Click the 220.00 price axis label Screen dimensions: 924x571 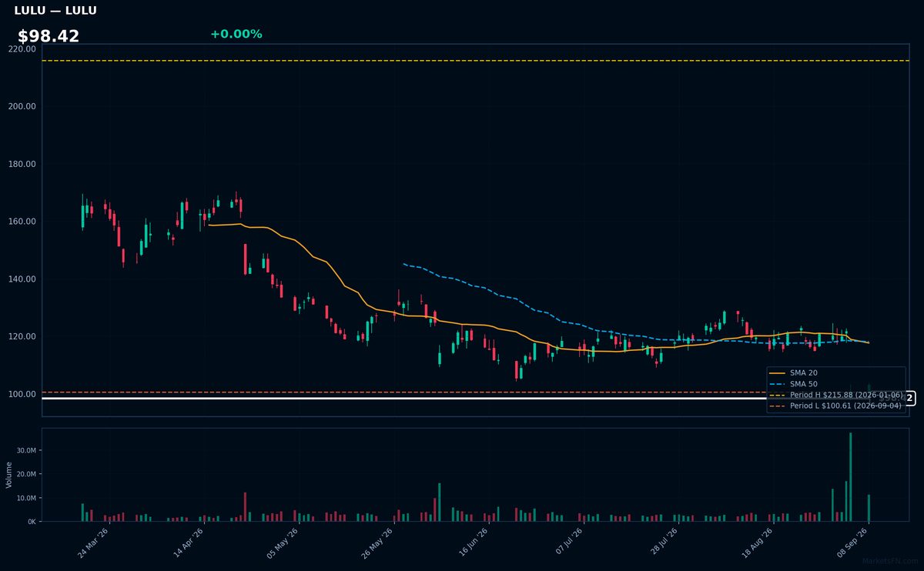[22, 48]
